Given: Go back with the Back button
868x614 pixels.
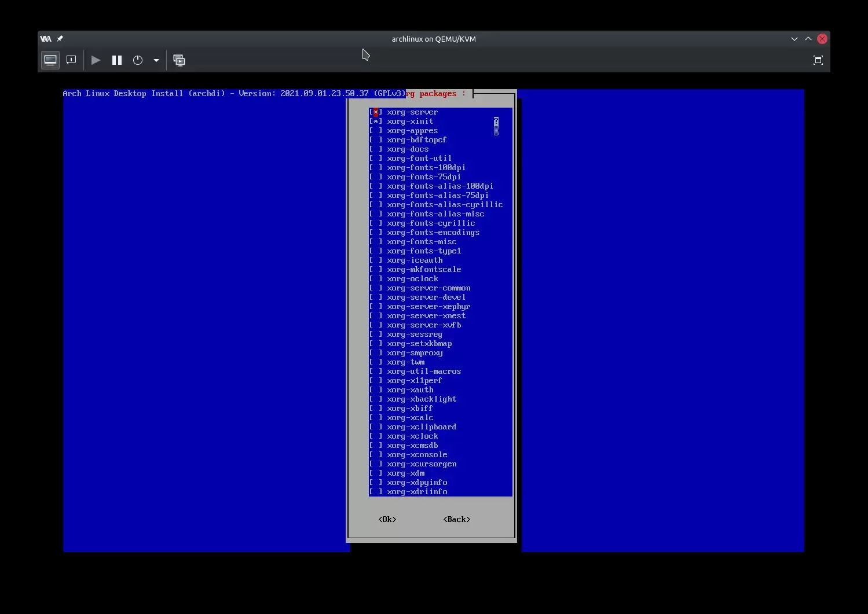Looking at the screenshot, I should (x=456, y=520).
